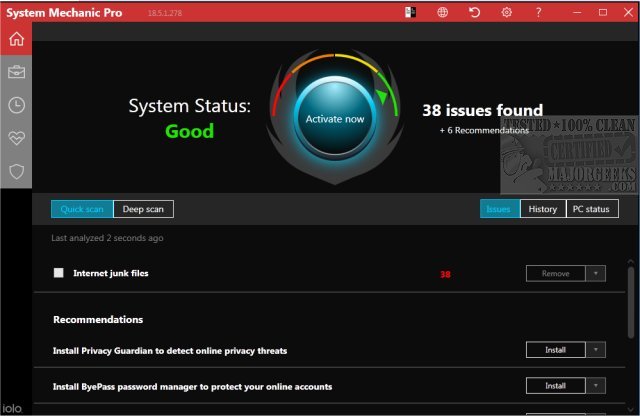Screen dimensions: 640x416
Task: Maximize the System Mechanic Pro window
Action: [602, 12]
